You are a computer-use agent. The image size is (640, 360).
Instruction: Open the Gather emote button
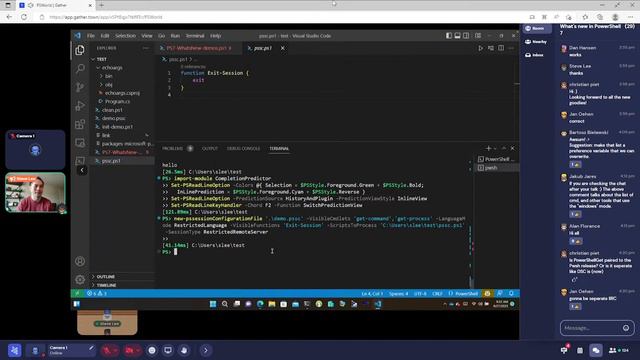[152, 351]
